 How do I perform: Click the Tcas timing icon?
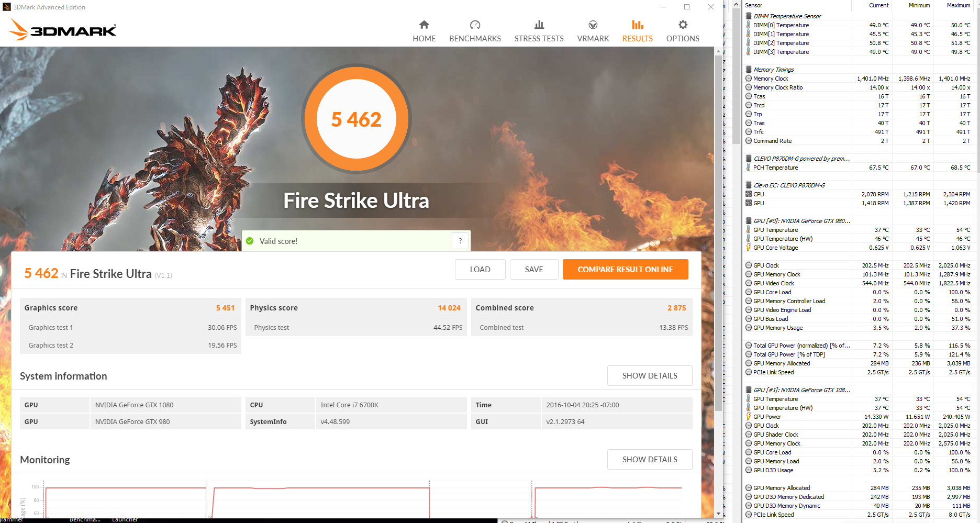(749, 96)
